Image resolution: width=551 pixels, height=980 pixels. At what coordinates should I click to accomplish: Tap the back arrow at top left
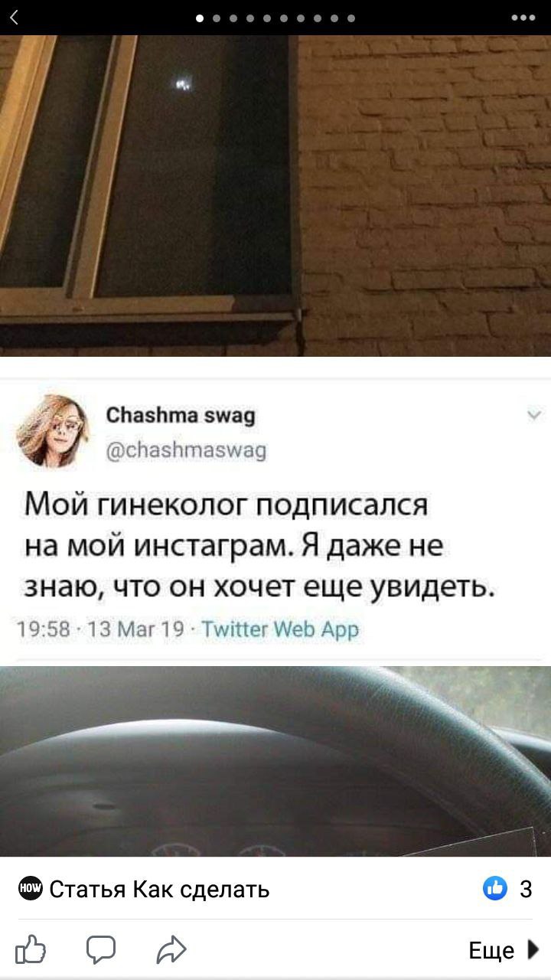[x=15, y=18]
